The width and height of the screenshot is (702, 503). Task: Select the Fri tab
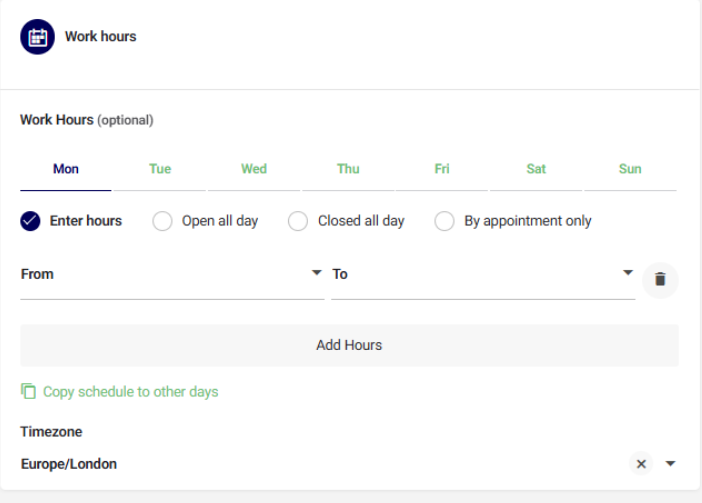point(442,169)
